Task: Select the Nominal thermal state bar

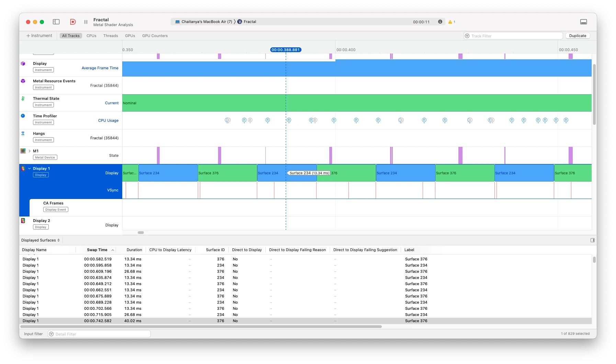Action: click(x=357, y=103)
